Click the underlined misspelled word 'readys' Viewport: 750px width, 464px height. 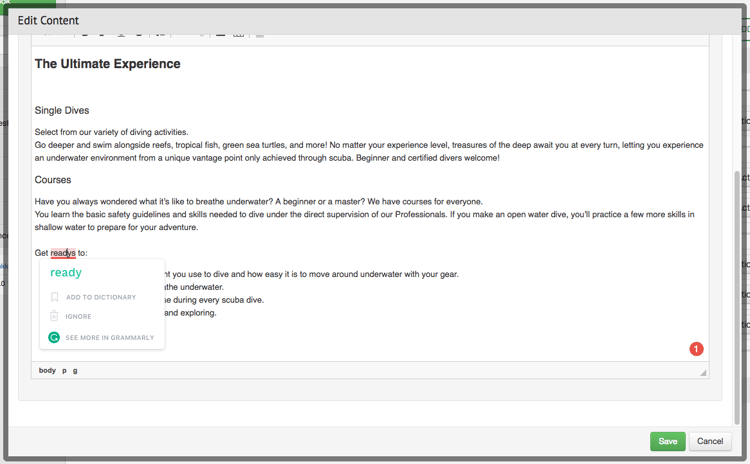(63, 253)
